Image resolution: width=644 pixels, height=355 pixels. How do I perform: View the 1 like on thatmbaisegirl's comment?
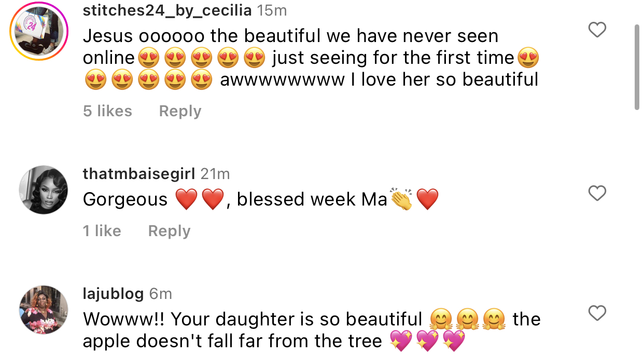coord(102,231)
